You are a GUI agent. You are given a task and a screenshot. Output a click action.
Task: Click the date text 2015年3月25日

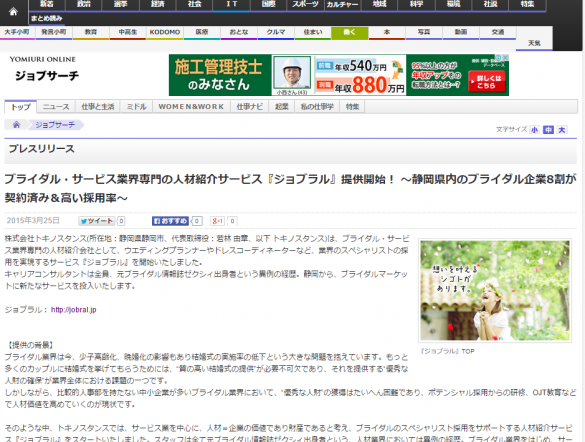[x=33, y=220]
